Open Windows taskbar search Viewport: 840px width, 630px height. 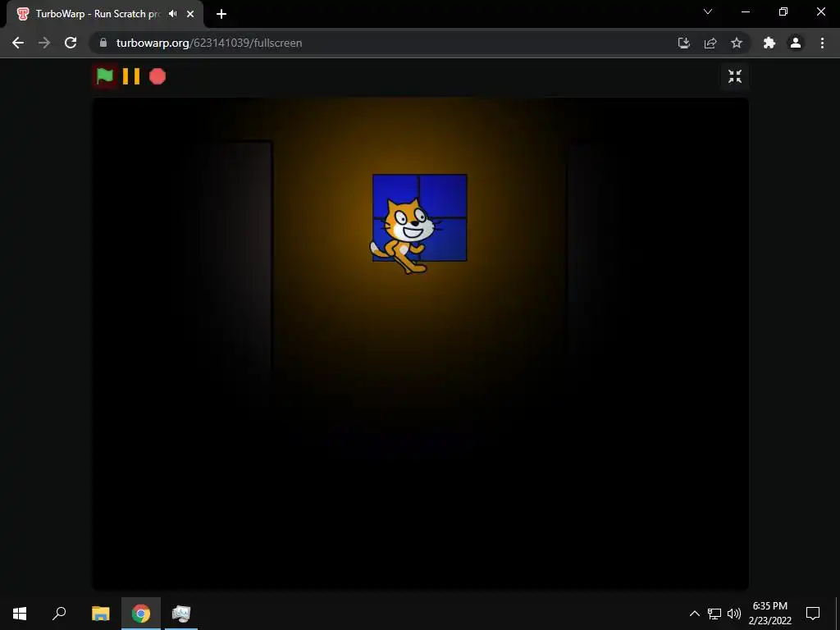click(59, 613)
